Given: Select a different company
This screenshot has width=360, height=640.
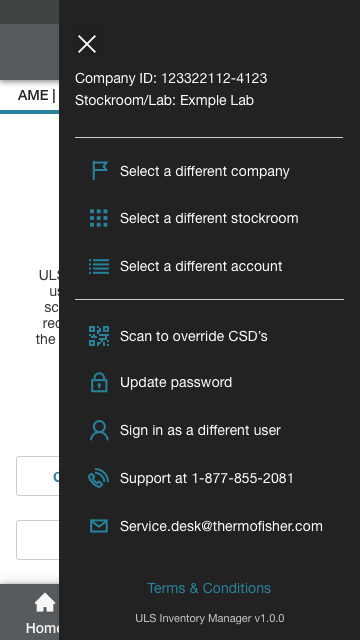Looking at the screenshot, I should pyautogui.click(x=205, y=171).
